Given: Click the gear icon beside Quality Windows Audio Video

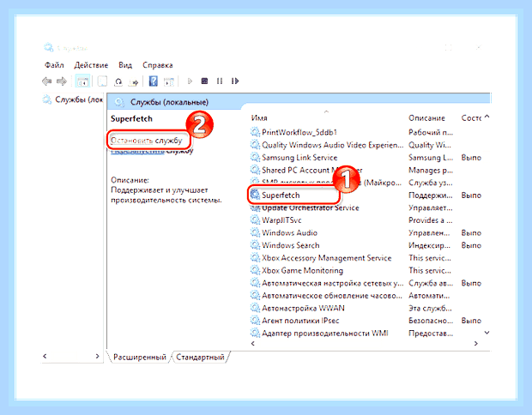Looking at the screenshot, I should [x=255, y=145].
